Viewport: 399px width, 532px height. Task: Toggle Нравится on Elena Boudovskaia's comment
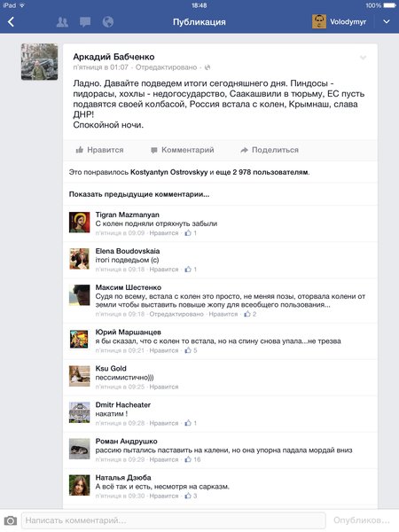(164, 270)
